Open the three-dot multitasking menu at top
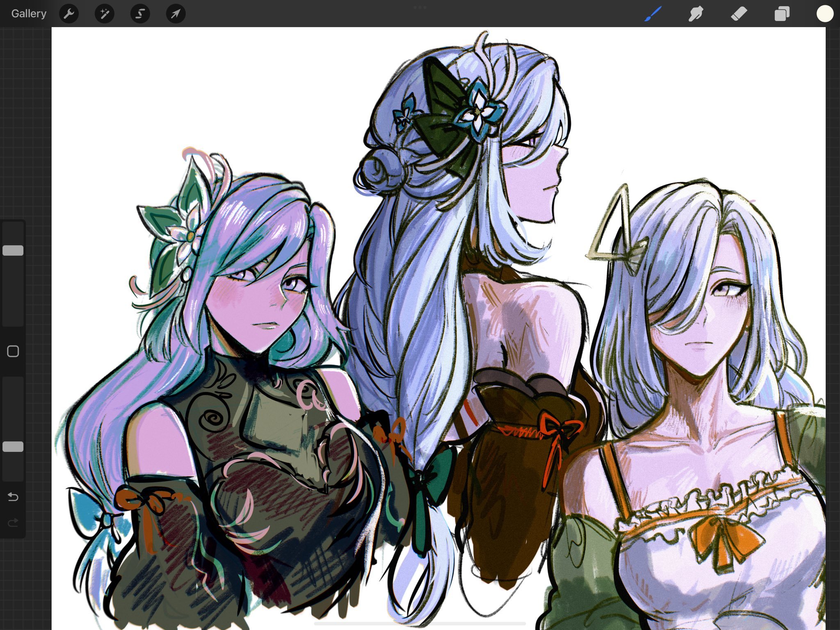The image size is (840, 630). (x=420, y=7)
